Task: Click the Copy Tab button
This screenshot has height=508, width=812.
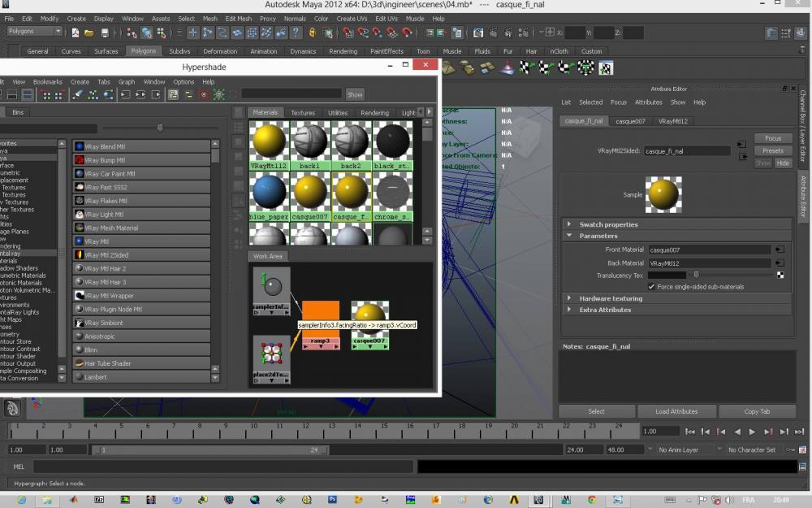Action: pos(757,411)
